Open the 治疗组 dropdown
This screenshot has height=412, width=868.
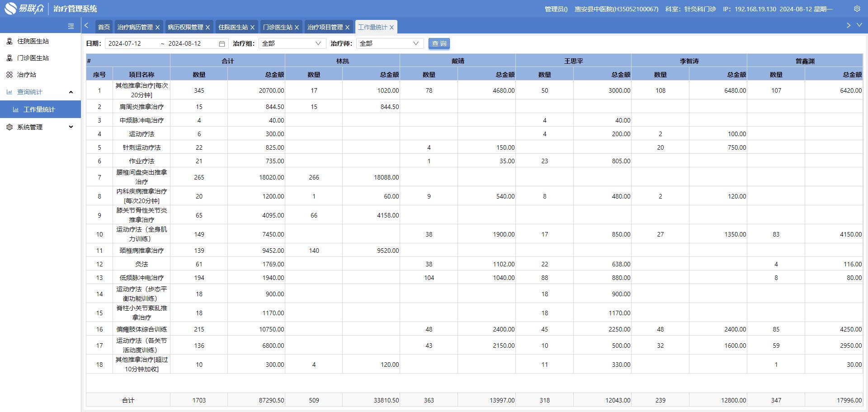tap(292, 43)
